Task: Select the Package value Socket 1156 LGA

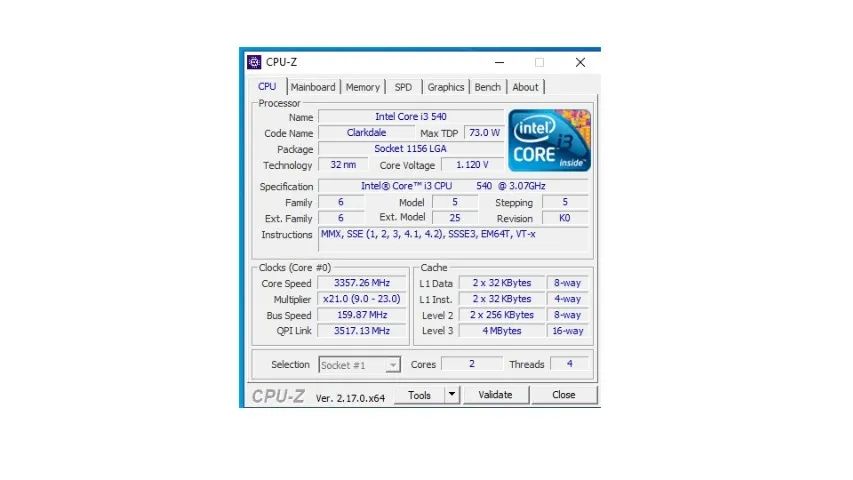Action: pos(411,149)
